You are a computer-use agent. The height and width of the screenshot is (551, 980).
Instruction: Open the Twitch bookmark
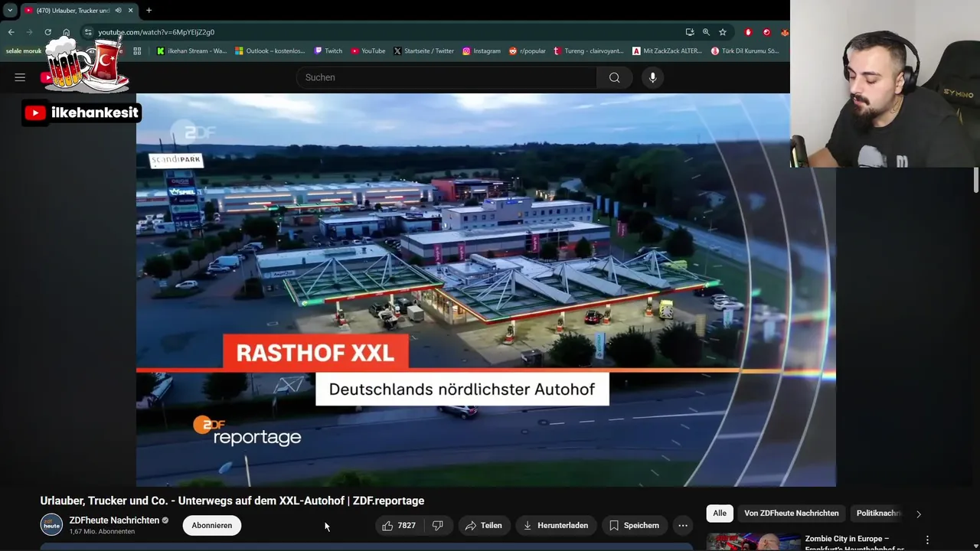pos(328,51)
